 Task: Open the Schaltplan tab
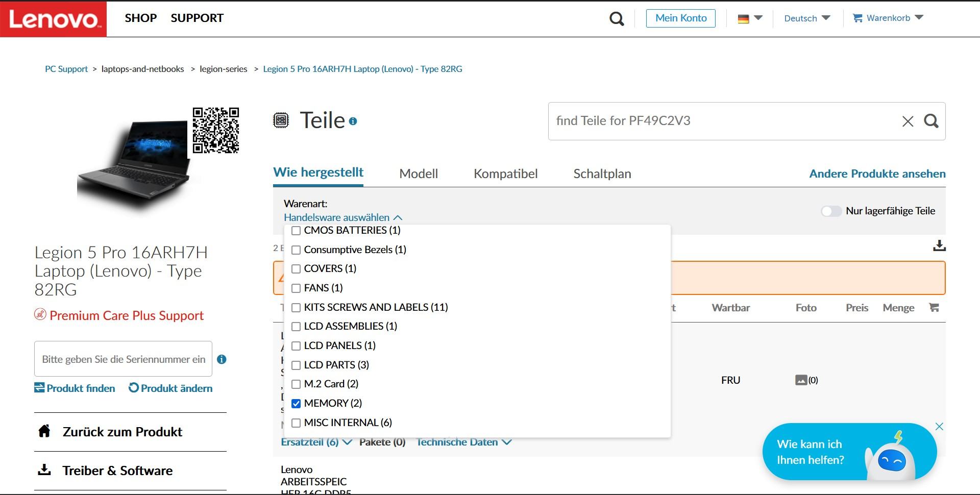point(602,174)
